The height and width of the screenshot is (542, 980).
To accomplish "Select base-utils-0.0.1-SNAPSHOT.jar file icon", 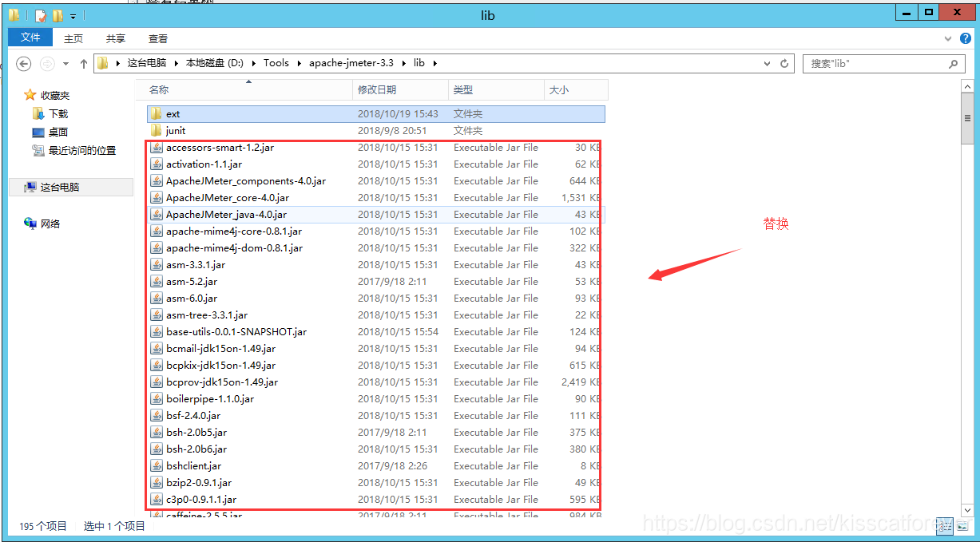I will [x=157, y=331].
